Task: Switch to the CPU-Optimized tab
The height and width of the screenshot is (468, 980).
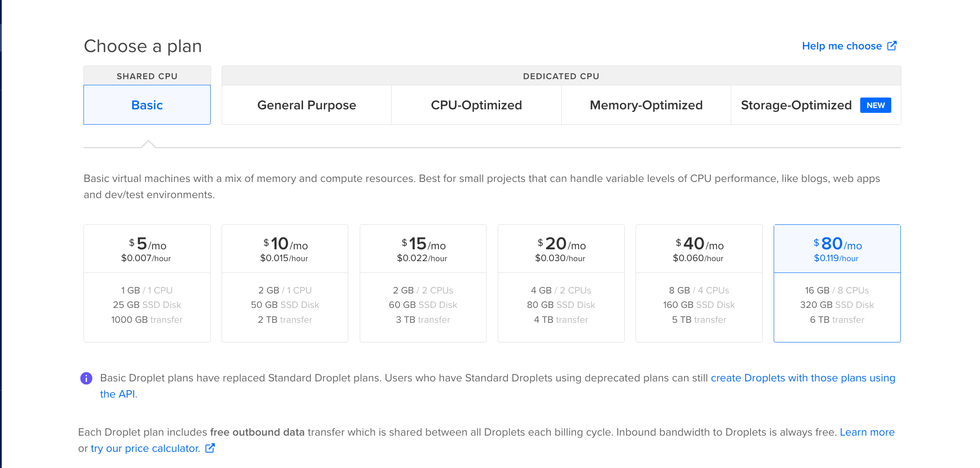Action: [476, 105]
